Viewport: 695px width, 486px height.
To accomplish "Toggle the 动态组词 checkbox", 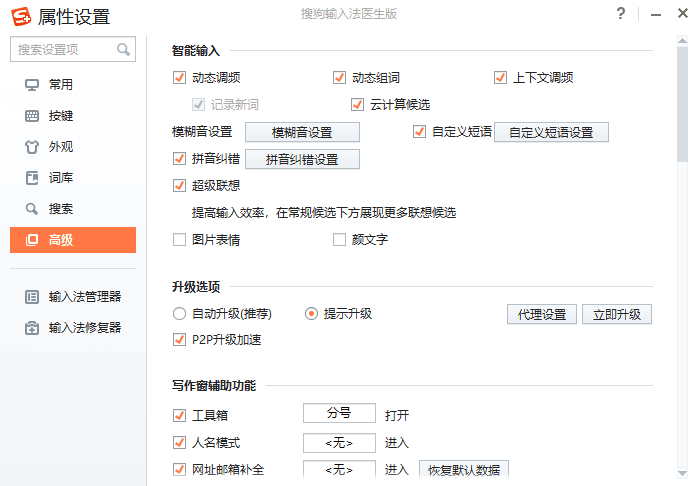I will point(339,78).
